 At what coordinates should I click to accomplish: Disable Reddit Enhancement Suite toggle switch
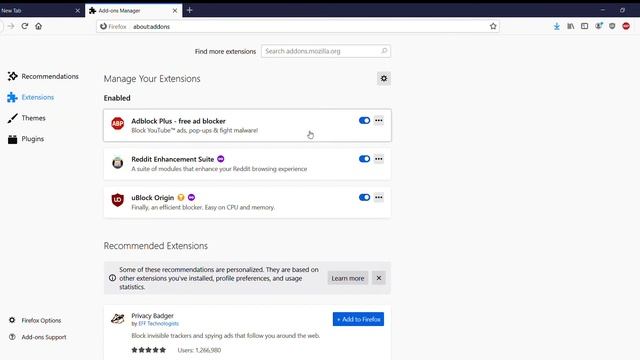364,159
